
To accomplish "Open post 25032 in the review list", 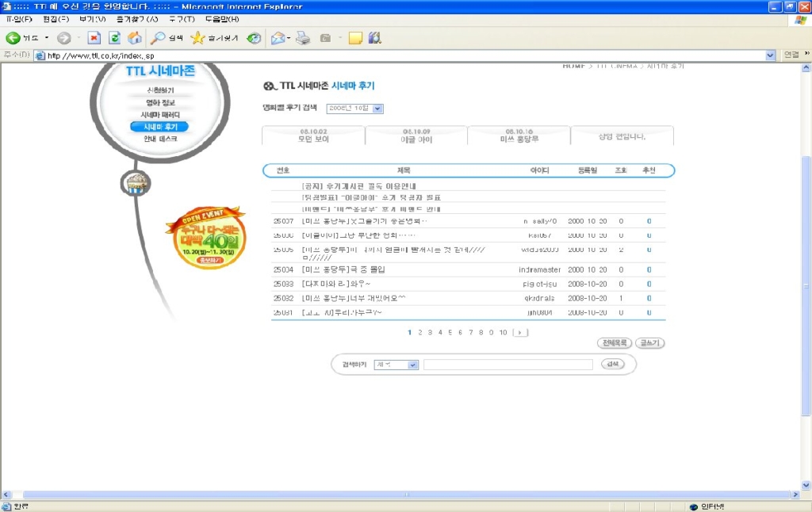I will 354,299.
